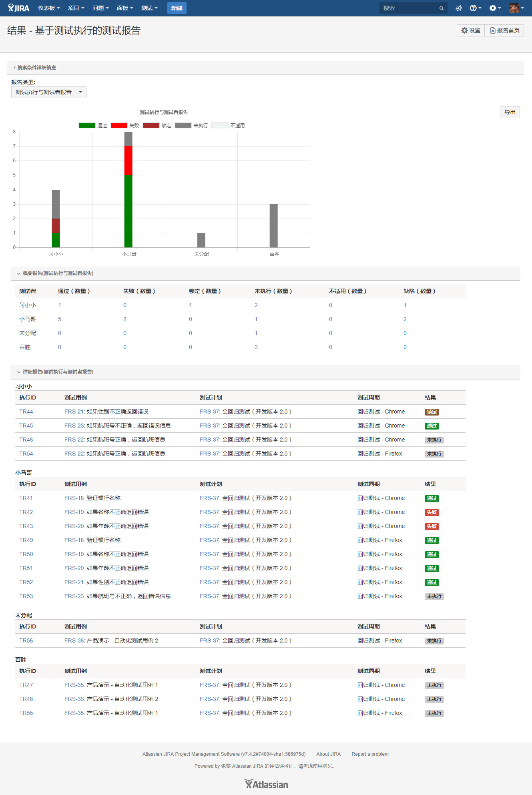Toggle 不适用 legend swatch

220,125
